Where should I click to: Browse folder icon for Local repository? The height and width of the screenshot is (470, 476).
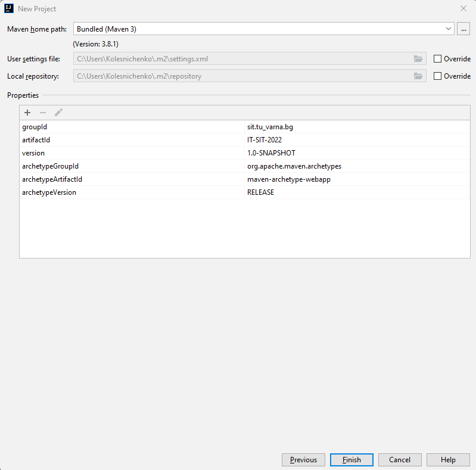pos(418,76)
